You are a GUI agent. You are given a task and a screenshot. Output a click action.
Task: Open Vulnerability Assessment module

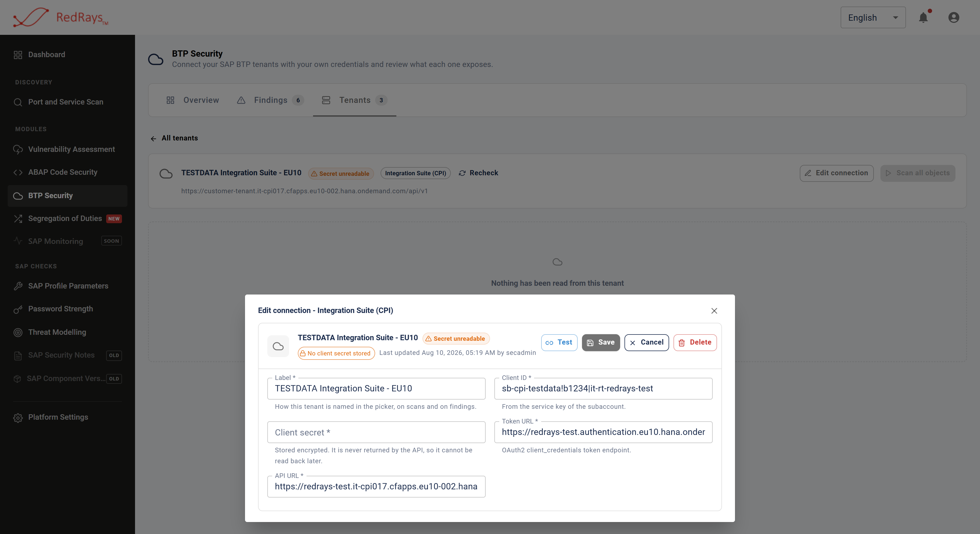(x=67, y=149)
